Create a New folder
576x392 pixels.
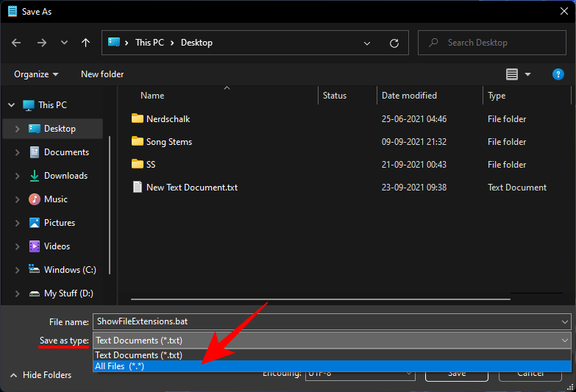pyautogui.click(x=102, y=74)
